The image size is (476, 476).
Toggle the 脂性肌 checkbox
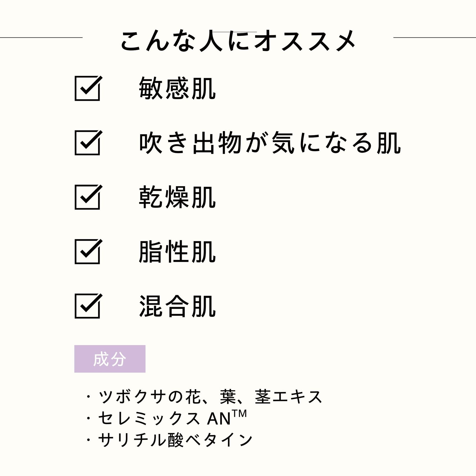tap(87, 252)
